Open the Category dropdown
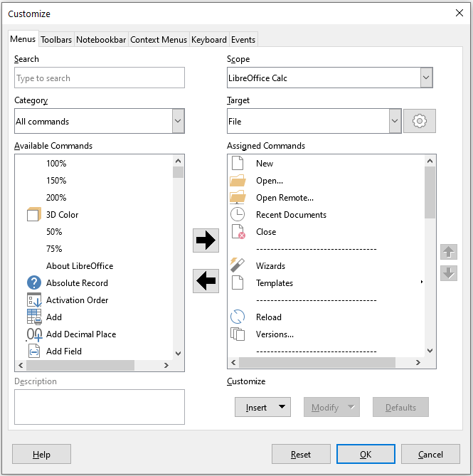473x476 pixels. coord(178,121)
